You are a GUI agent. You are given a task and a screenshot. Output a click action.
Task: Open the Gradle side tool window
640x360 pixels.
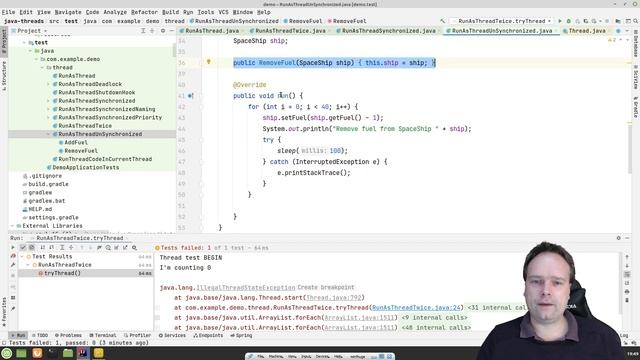pyautogui.click(x=636, y=107)
